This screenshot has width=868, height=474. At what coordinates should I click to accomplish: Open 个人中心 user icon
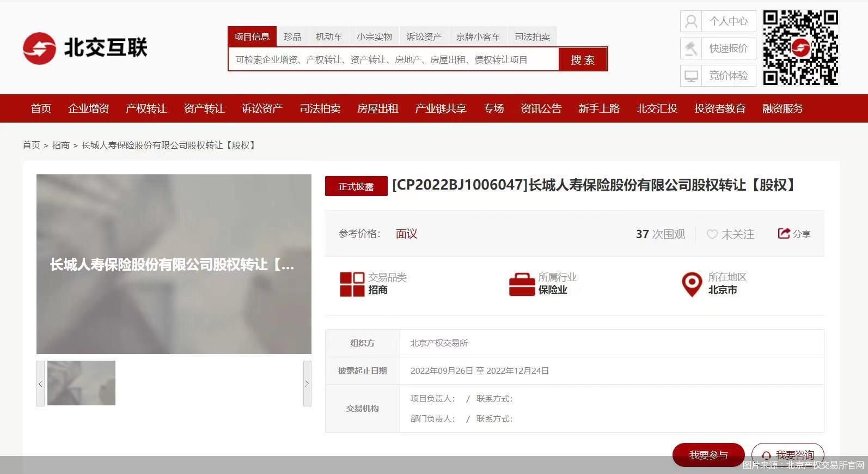tap(691, 21)
